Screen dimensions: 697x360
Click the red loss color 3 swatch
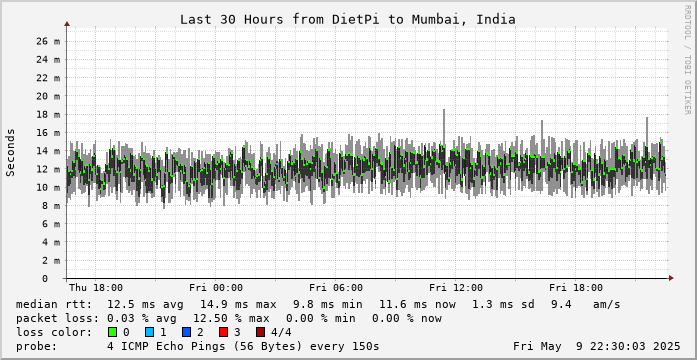pyautogui.click(x=224, y=332)
